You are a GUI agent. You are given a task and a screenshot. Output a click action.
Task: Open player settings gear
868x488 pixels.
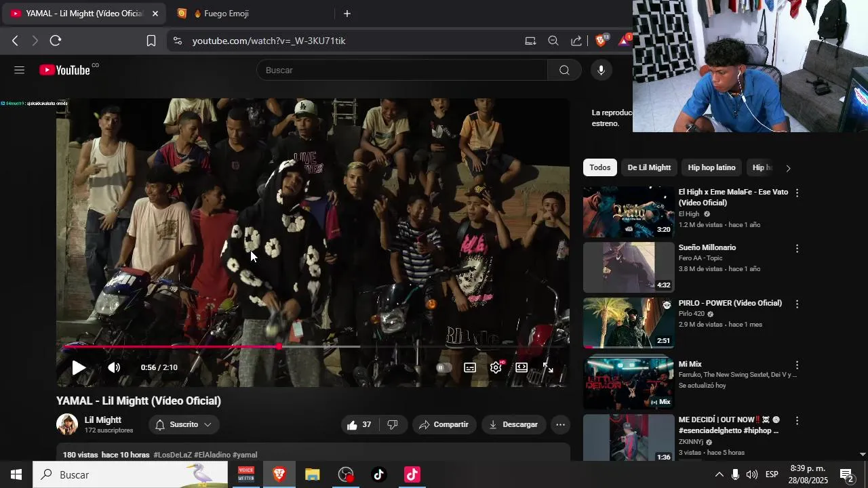click(x=496, y=367)
